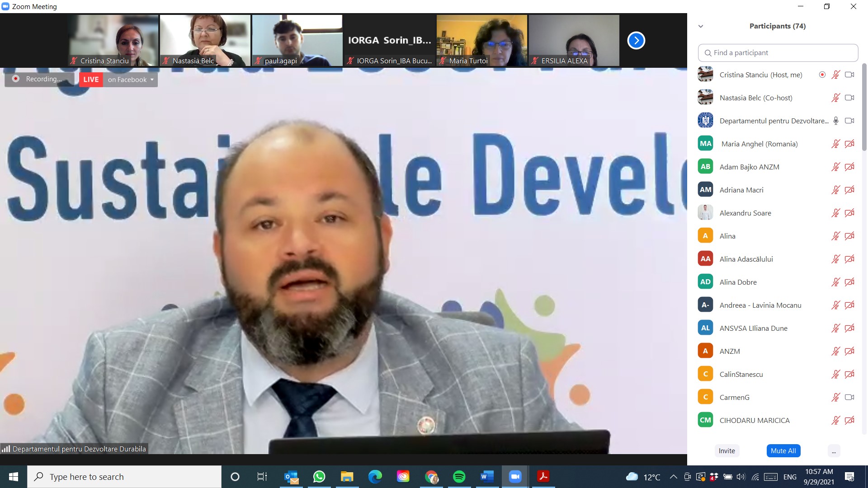Click Cristina Stanciu's recording indicator icon
Screen dimensions: 868x488
pyautogui.click(x=822, y=75)
